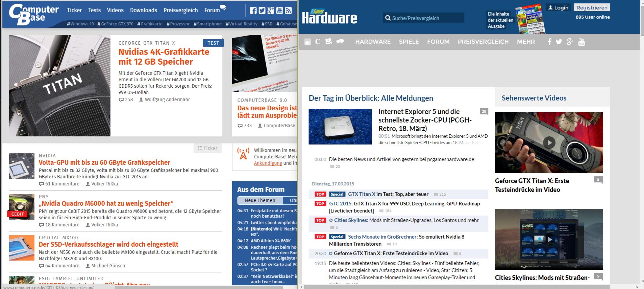The height and width of the screenshot is (289, 644).
Task: Click the #SSD hashtag link
Action: pos(267,24)
